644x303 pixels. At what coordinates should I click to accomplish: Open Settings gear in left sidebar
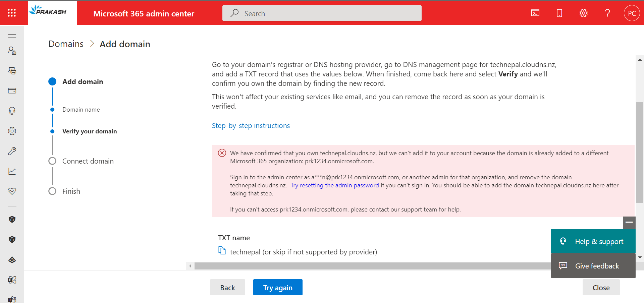click(x=12, y=131)
